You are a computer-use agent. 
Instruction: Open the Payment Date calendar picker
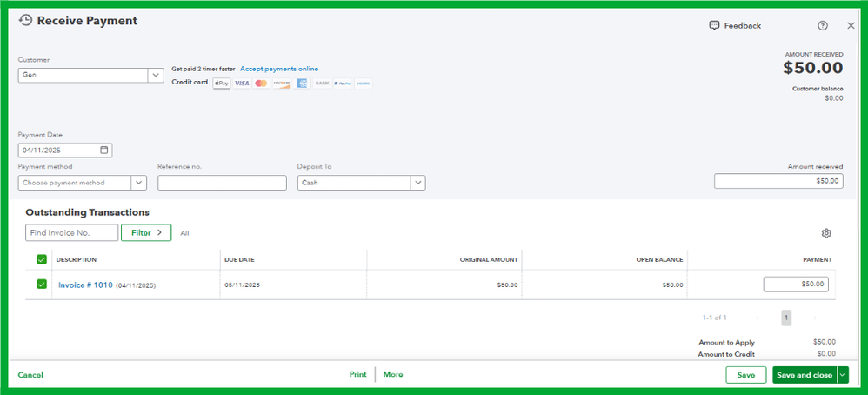click(104, 151)
